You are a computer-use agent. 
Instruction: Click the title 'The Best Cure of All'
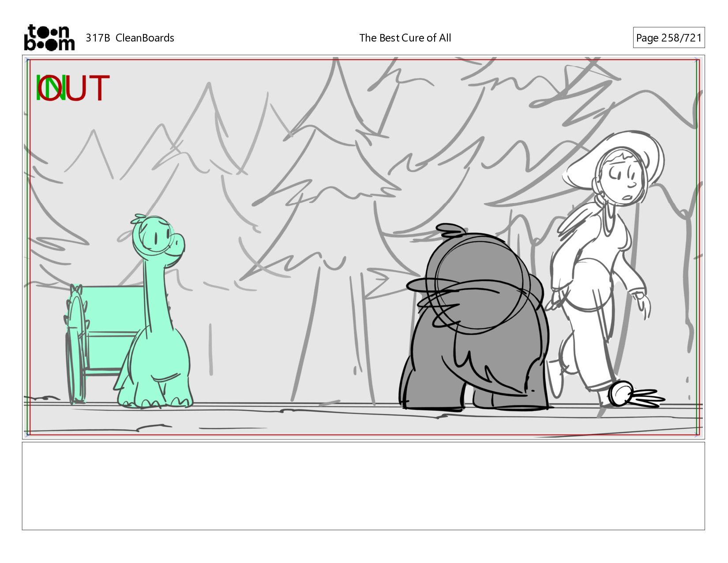(x=405, y=38)
